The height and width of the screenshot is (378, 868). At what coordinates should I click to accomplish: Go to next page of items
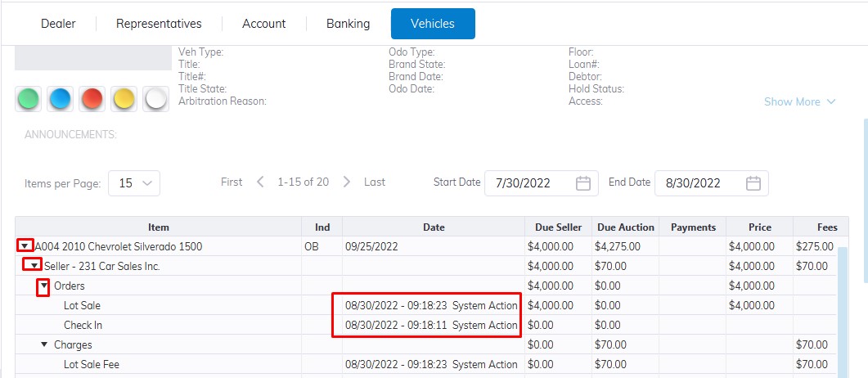(x=347, y=182)
